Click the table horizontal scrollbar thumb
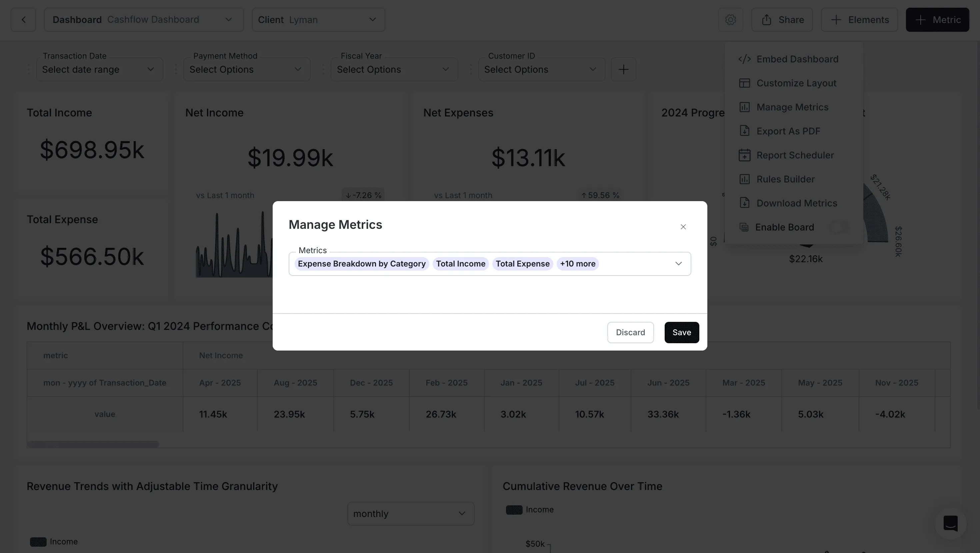This screenshot has width=980, height=553. click(x=93, y=444)
